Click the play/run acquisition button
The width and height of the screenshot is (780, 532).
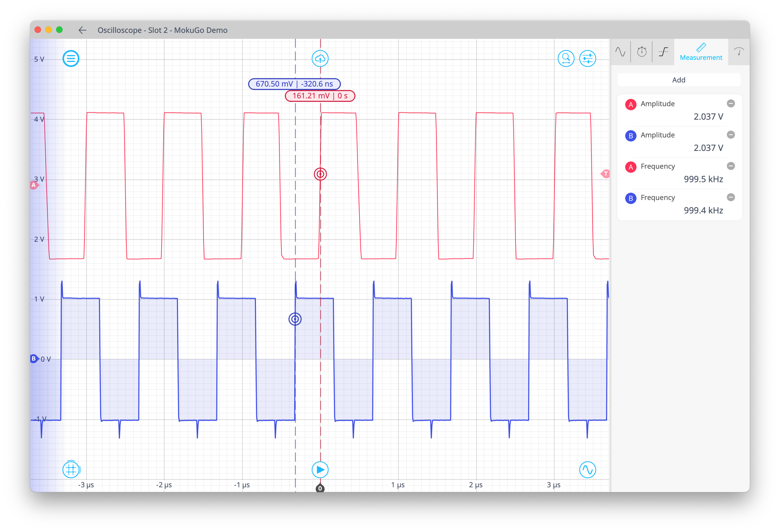[320, 469]
